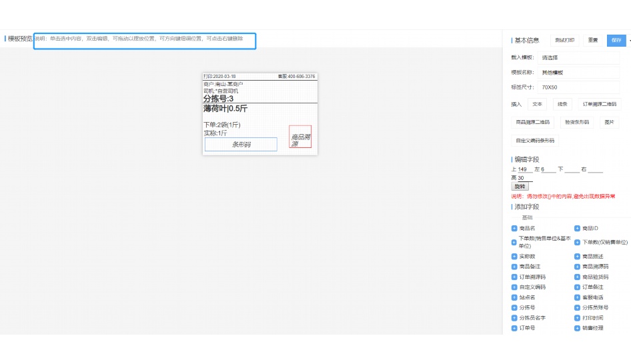Viewport: 631px width, 364px height.
Task: Insert a 文本 element
Action: (x=537, y=104)
